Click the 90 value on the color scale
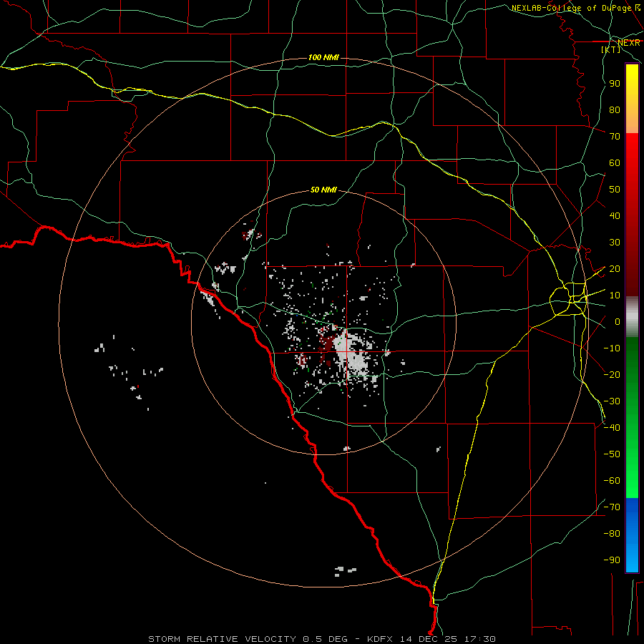The height and width of the screenshot is (644, 644). (x=615, y=84)
